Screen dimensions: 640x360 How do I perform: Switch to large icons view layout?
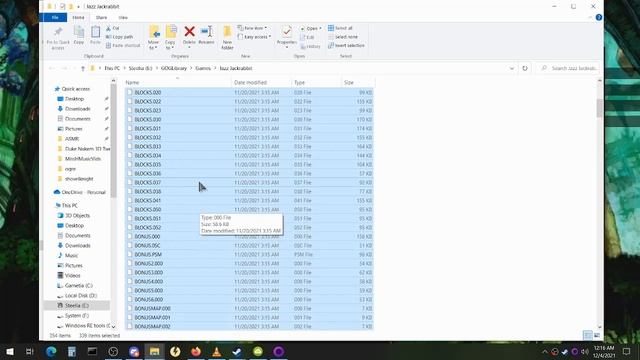click(x=597, y=335)
